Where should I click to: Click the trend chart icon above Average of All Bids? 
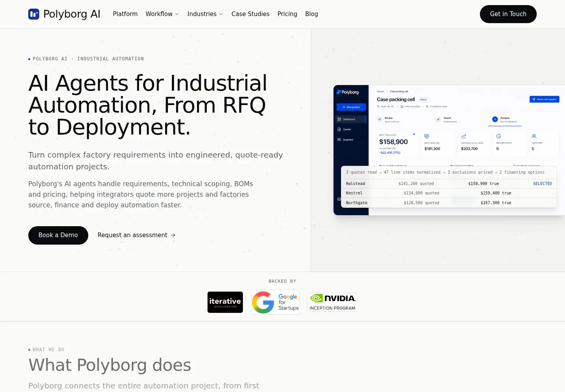point(463,136)
